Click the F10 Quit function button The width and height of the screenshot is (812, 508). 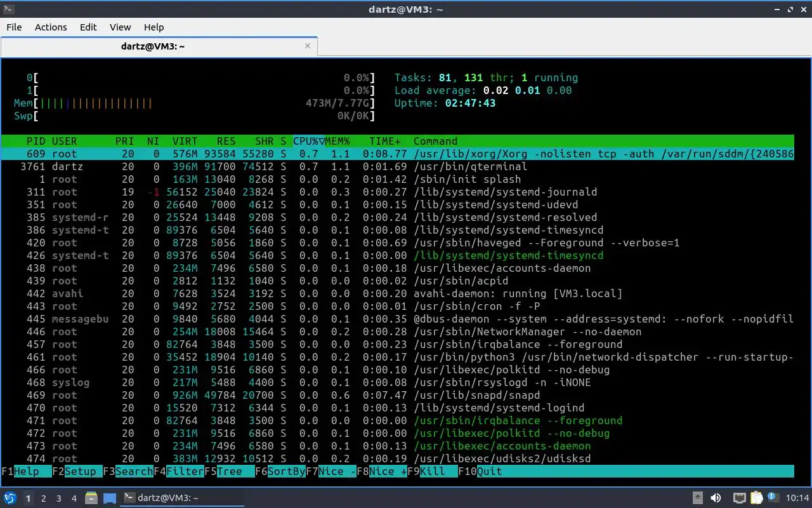[x=480, y=471]
